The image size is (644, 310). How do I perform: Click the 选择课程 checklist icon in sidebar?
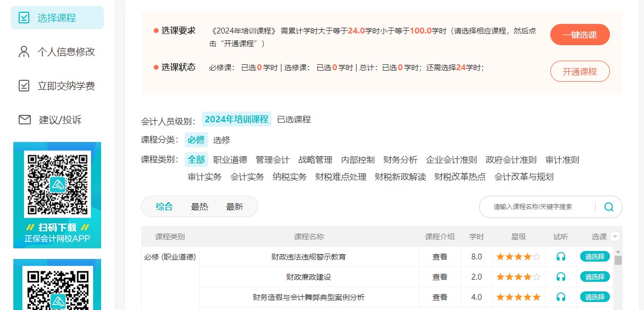[24, 18]
